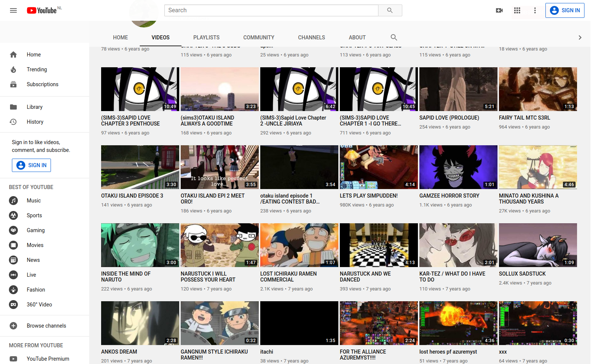The width and height of the screenshot is (596, 364).
Task: Click SIGN IN button in header
Action: (565, 10)
